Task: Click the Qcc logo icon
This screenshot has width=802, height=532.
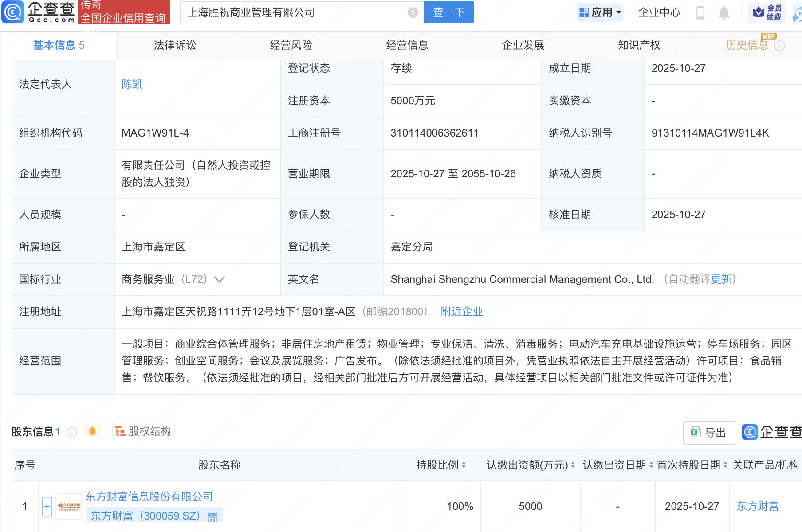Action: [12, 12]
